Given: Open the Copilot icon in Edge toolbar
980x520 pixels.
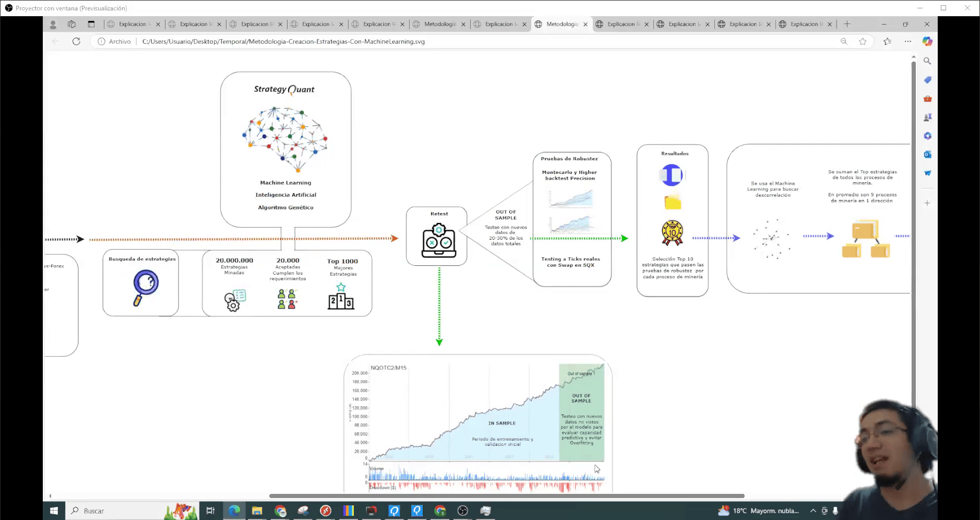Looking at the screenshot, I should (927, 41).
